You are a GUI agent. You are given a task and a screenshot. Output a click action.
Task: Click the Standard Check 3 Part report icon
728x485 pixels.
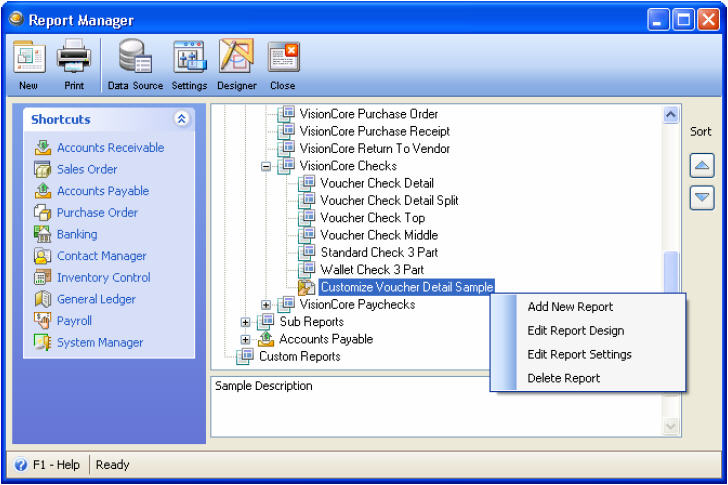(x=306, y=252)
